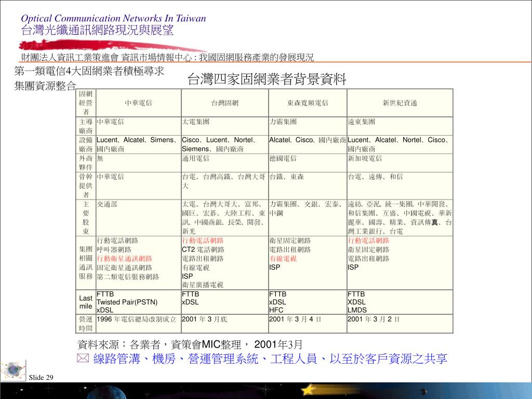Click the line "第一類電信4大固網業者積極尋求"

click(x=89, y=71)
